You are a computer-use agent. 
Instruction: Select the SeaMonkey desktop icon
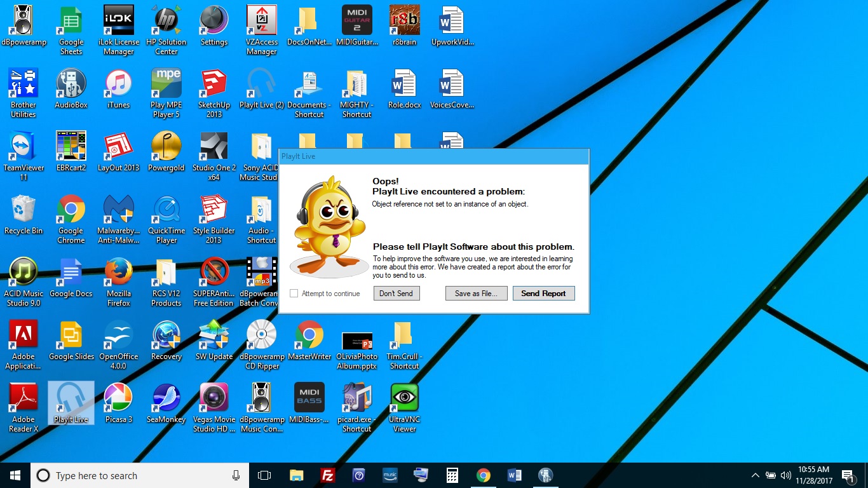(x=166, y=403)
